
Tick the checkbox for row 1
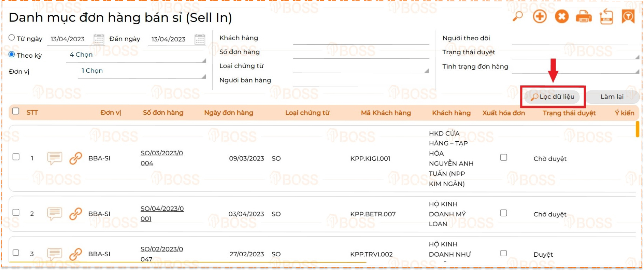click(16, 157)
